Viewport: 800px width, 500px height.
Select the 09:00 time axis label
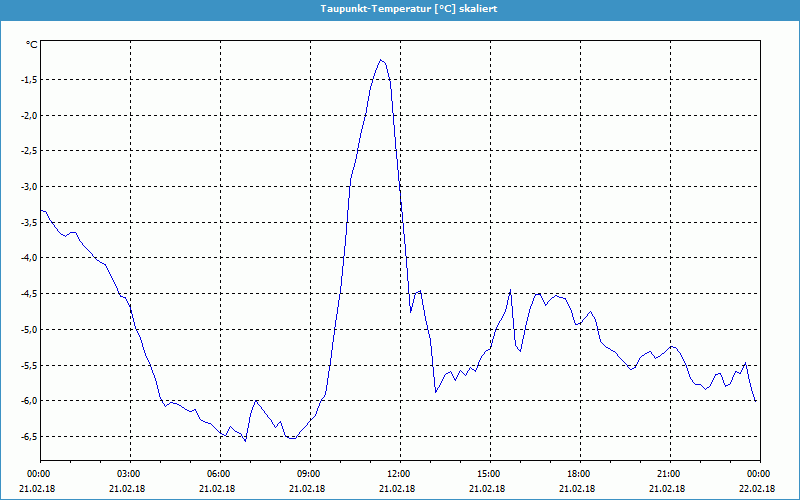click(309, 474)
